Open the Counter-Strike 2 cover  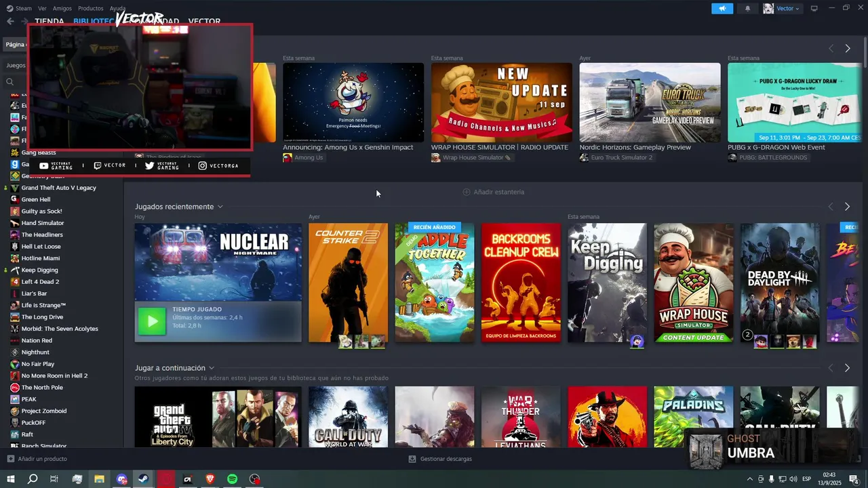tap(348, 283)
